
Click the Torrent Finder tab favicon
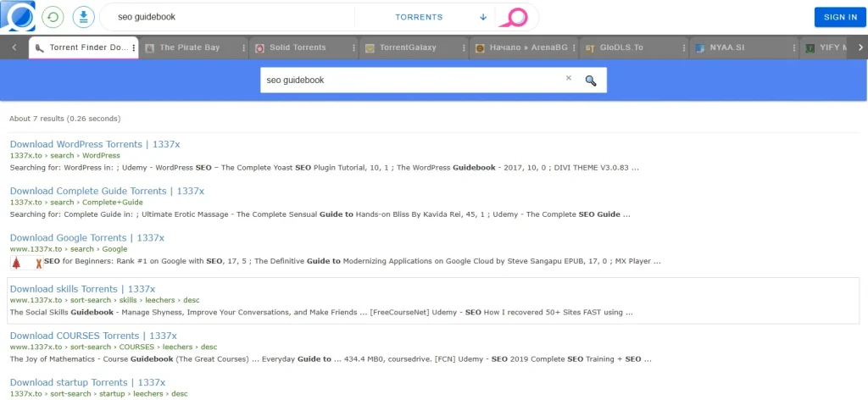[x=39, y=48]
